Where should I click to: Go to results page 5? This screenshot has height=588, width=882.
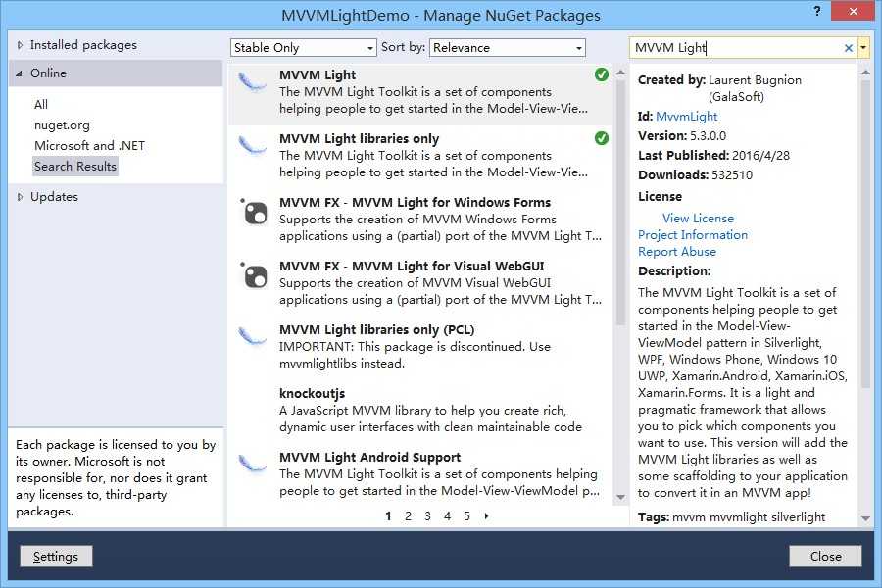click(466, 516)
